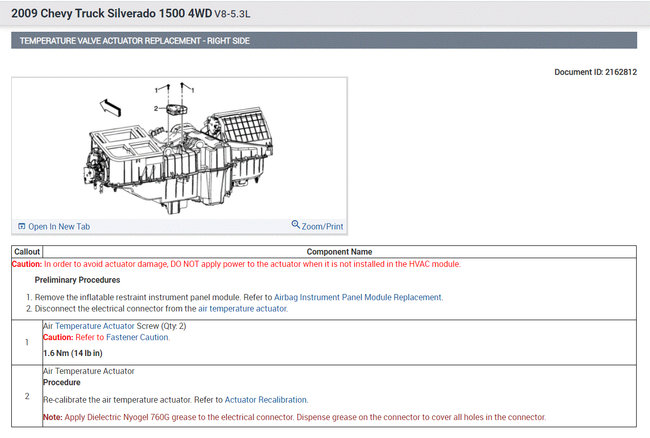Click the Caution text about actuator damage
This screenshot has width=650, height=438.
coord(236,264)
